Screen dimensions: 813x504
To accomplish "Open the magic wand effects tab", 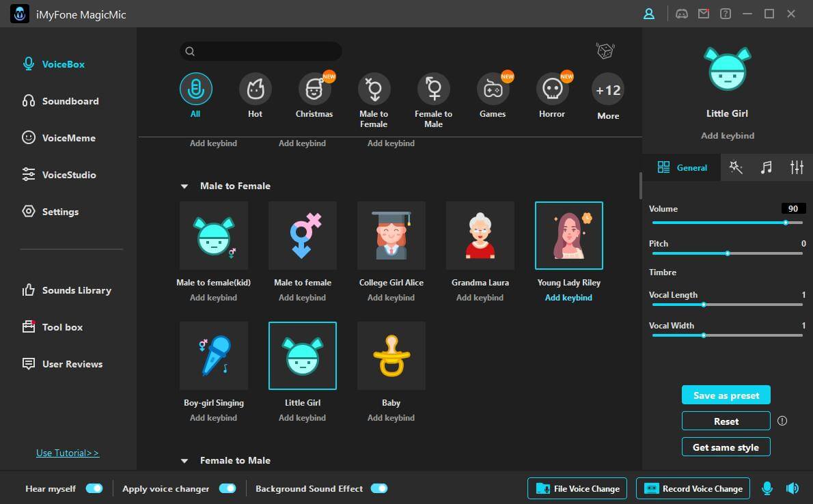I will click(x=736, y=167).
